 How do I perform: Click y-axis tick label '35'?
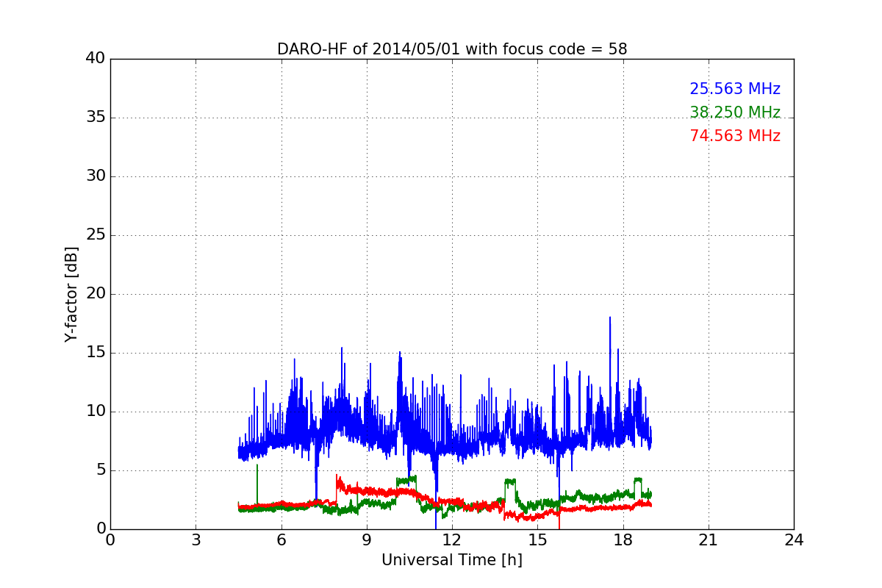[96, 118]
